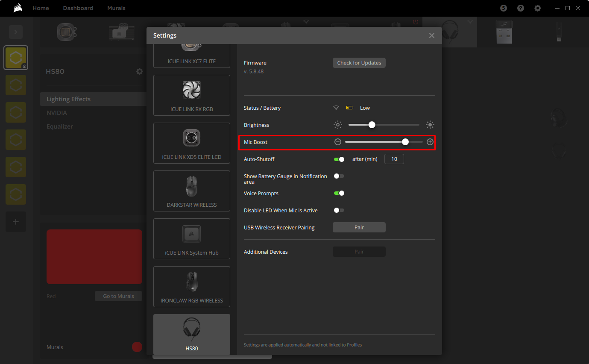Open iCUE application settings with the gear icon
This screenshot has height=364, width=589.
(x=537, y=8)
